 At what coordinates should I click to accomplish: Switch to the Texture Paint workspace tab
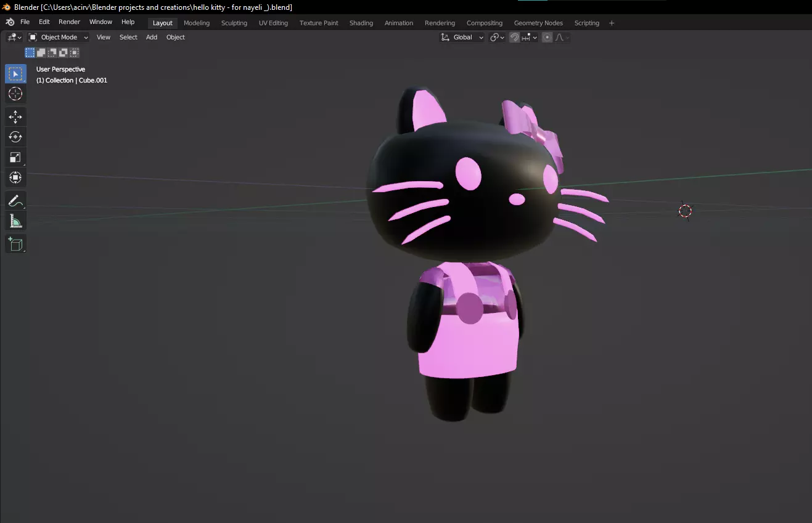pyautogui.click(x=319, y=23)
